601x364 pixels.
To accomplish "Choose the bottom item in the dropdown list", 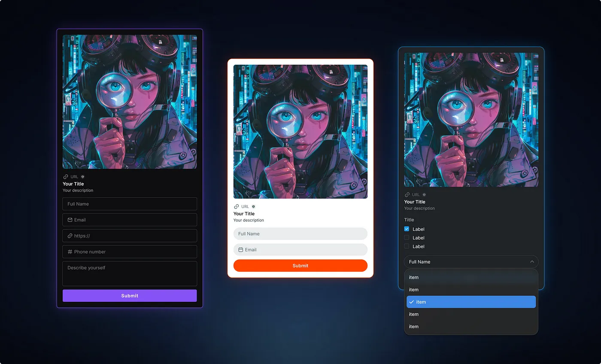I will pos(471,327).
